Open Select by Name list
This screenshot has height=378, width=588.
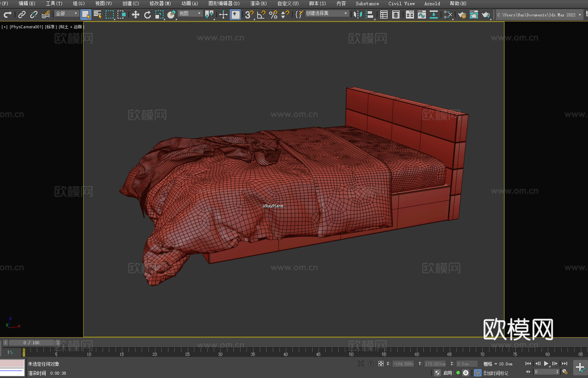point(98,14)
